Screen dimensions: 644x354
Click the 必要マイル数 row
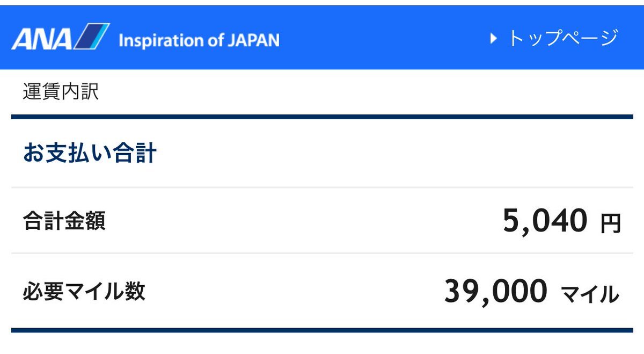[322, 291]
